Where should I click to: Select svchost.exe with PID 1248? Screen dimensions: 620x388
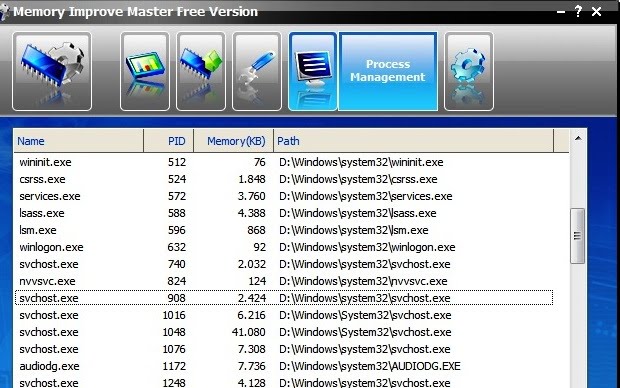point(284,382)
